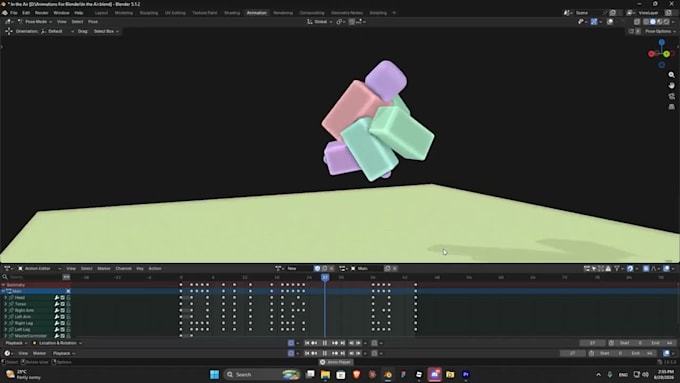Switch to Shading workspace tab
680x383 pixels.
tap(232, 13)
